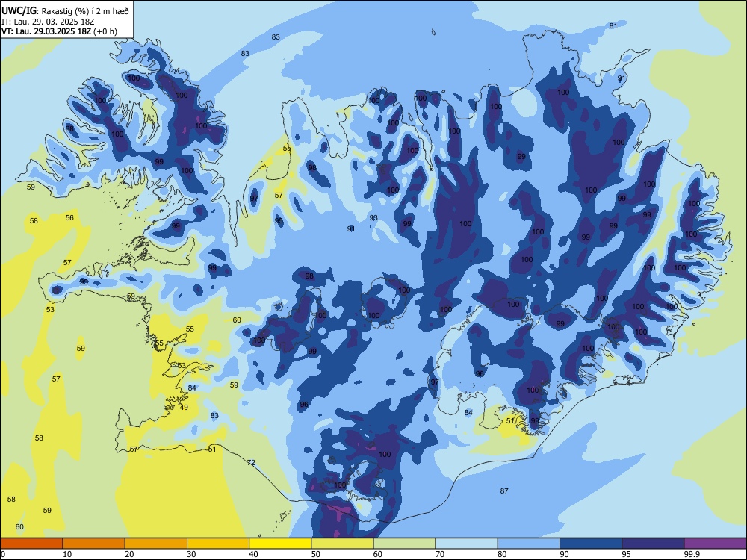Click the orange 10–20 legend swatch
The height and width of the screenshot is (560, 747).
click(x=94, y=544)
